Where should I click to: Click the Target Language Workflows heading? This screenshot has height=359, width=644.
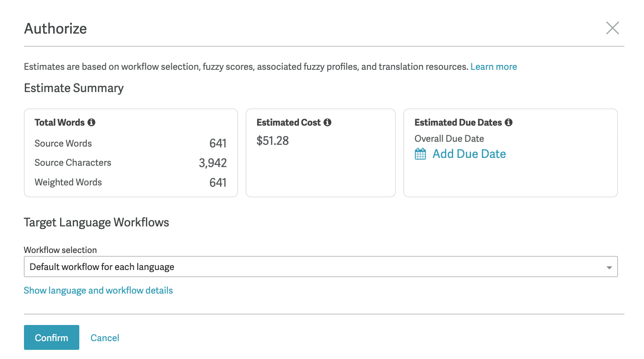point(96,222)
